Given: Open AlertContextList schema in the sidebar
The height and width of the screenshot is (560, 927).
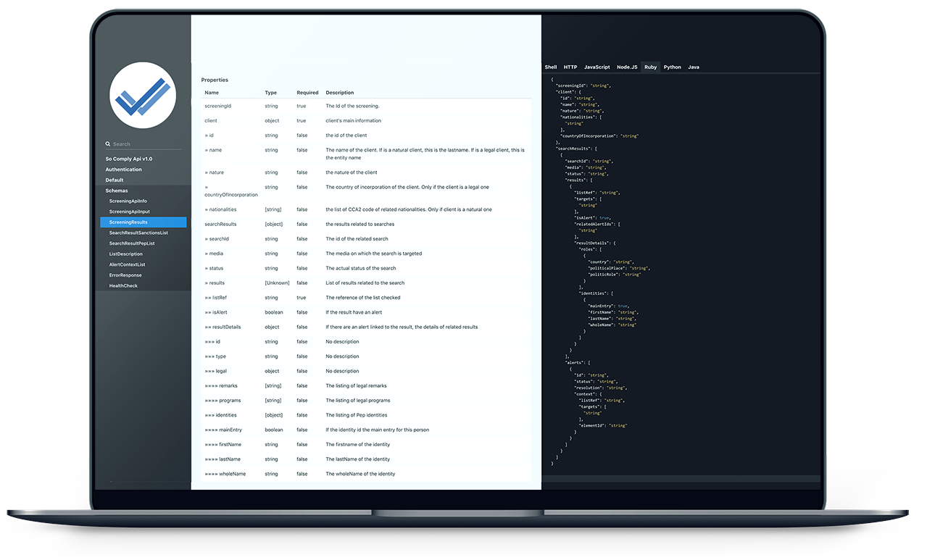Looking at the screenshot, I should pyautogui.click(x=128, y=264).
